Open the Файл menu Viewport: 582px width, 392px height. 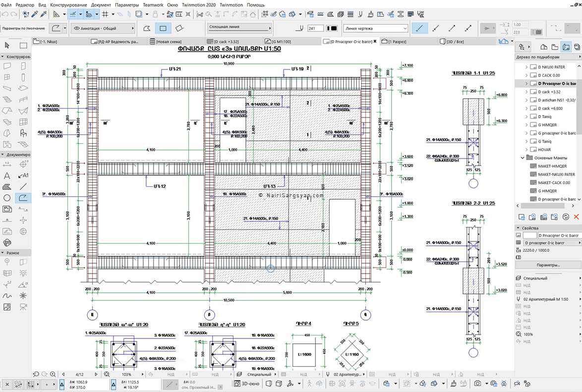pos(6,5)
